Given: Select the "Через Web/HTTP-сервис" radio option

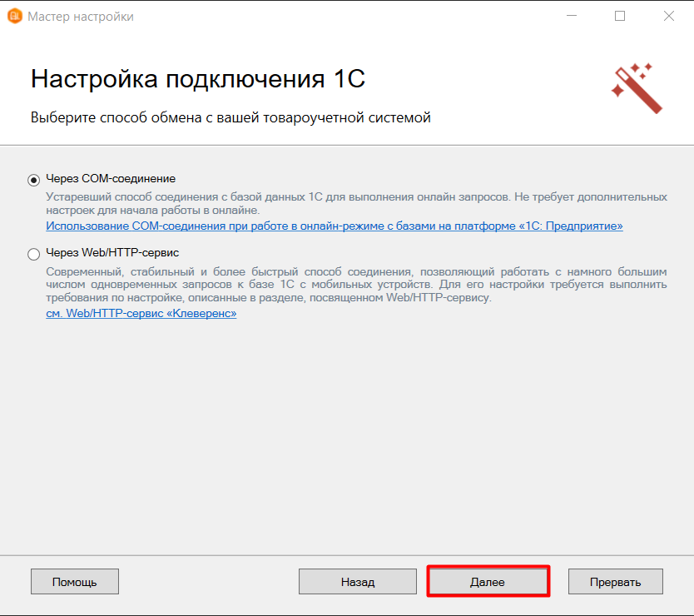Looking at the screenshot, I should tap(33, 254).
